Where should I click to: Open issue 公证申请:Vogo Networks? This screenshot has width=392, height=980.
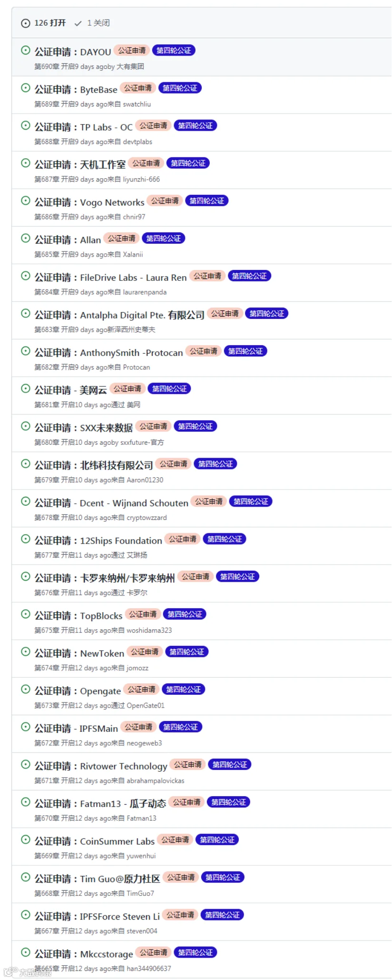89,202
